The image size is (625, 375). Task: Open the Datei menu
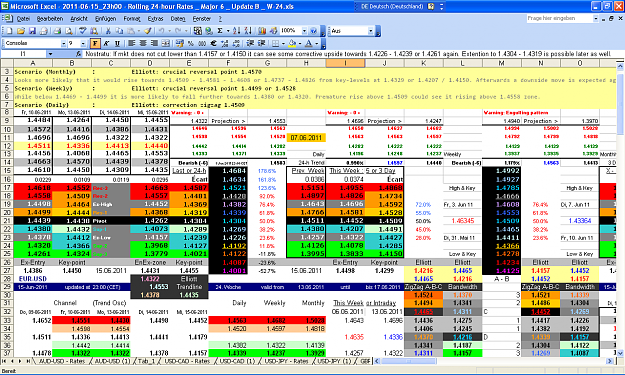pos(23,19)
